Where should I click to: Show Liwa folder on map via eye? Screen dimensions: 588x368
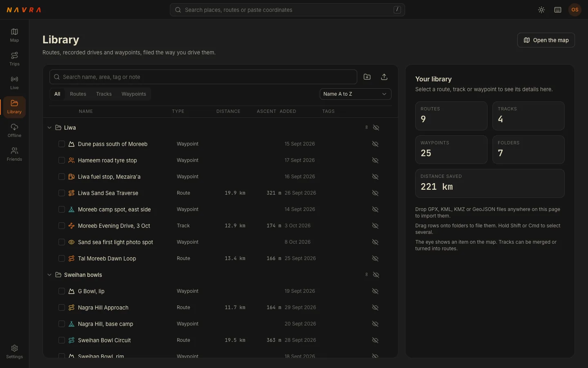(x=376, y=128)
